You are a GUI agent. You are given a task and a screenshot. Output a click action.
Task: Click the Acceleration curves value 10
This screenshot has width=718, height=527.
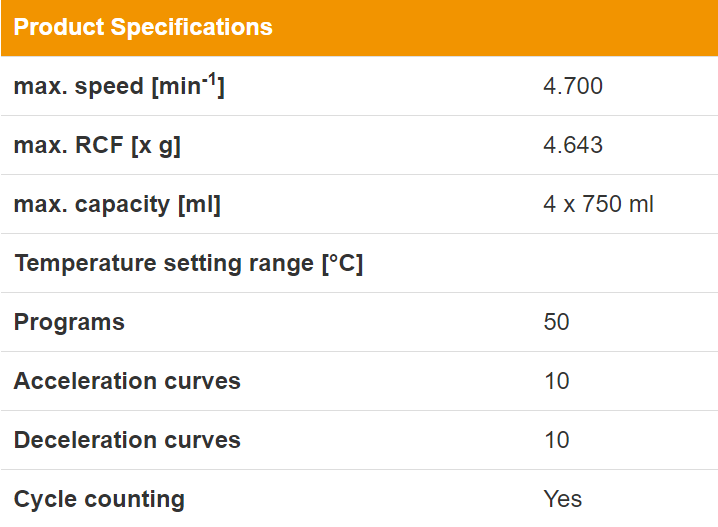(x=557, y=381)
